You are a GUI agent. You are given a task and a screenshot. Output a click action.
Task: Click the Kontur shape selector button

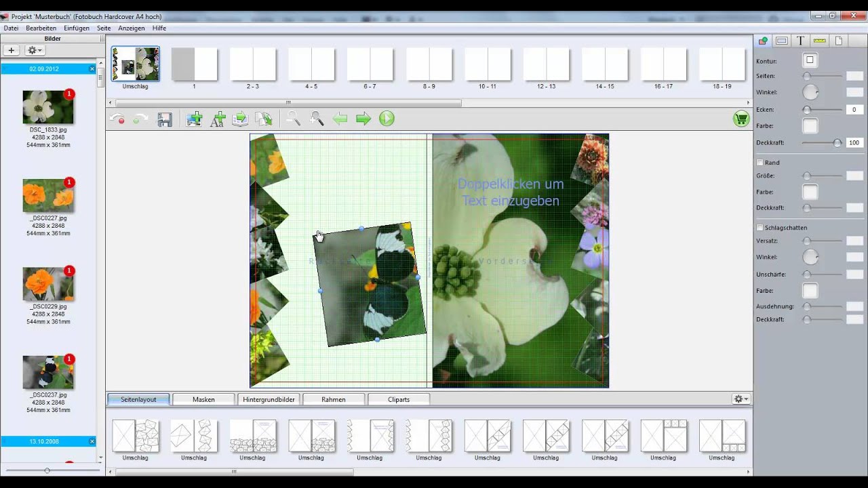pos(810,60)
